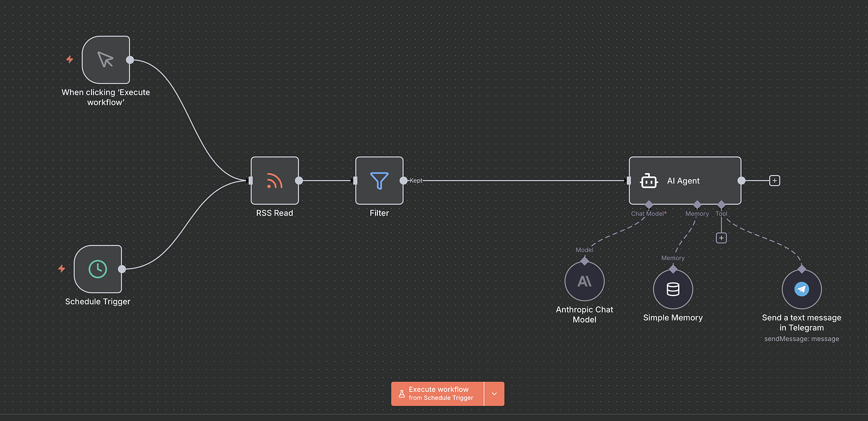Open the Telegram send message icon
Viewport: 868px width, 421px height.
[x=802, y=289]
